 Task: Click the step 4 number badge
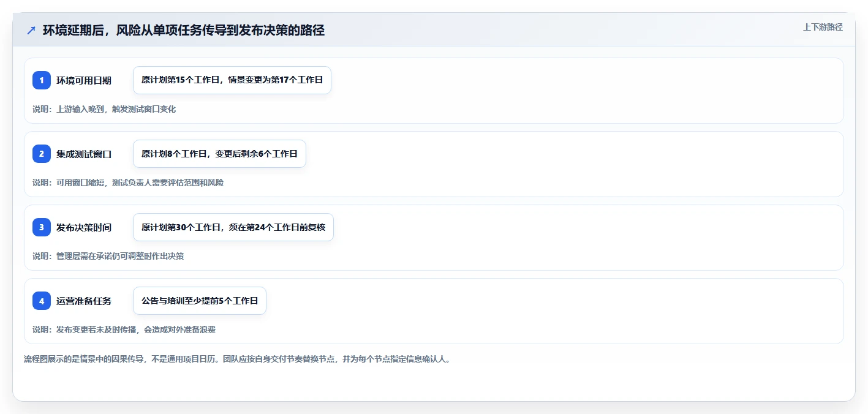42,301
